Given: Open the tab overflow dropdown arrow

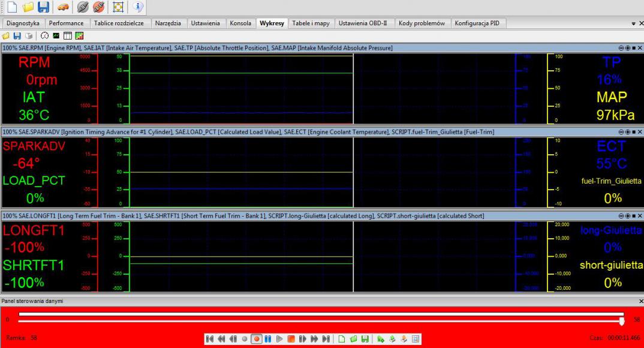Looking at the screenshot, I should point(634,23).
